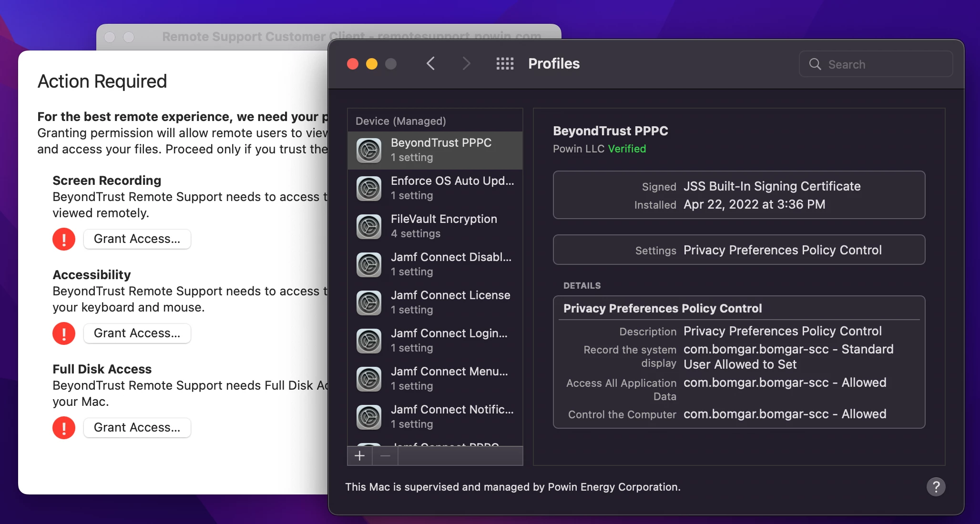Click the green Verified label
The image size is (980, 524).
click(x=627, y=149)
